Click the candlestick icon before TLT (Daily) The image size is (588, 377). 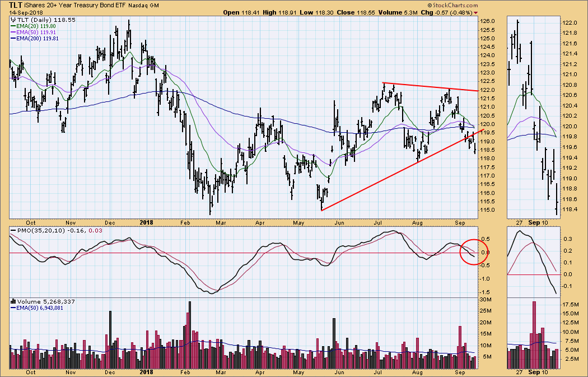(x=12, y=19)
